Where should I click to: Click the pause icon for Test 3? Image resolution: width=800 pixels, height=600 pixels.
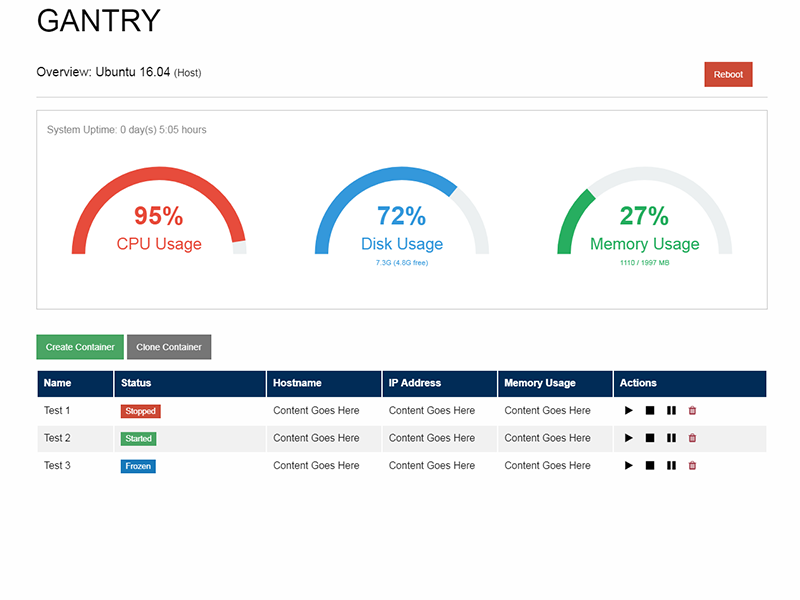(671, 466)
